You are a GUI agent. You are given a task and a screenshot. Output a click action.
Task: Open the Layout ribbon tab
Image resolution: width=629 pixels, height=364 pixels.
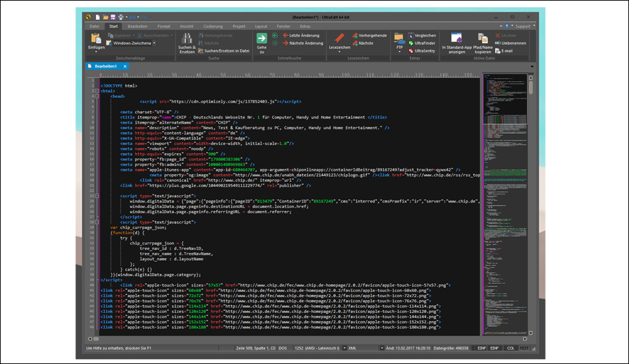pos(261,26)
